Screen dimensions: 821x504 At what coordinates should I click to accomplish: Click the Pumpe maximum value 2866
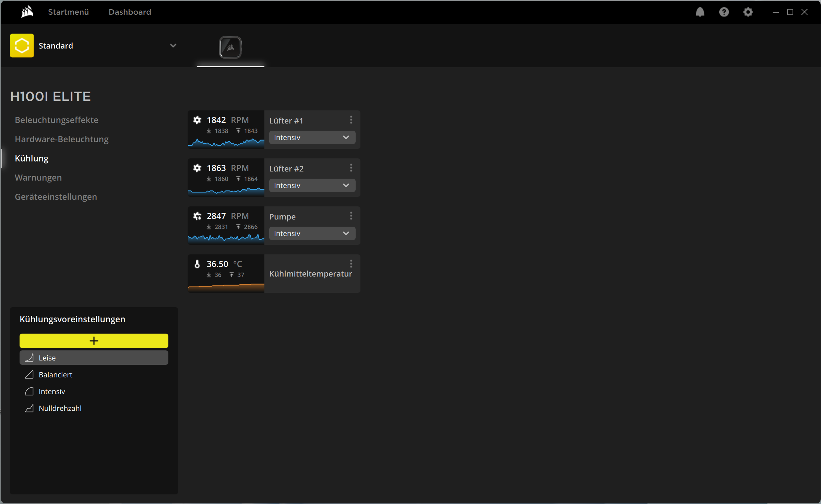[x=251, y=227]
